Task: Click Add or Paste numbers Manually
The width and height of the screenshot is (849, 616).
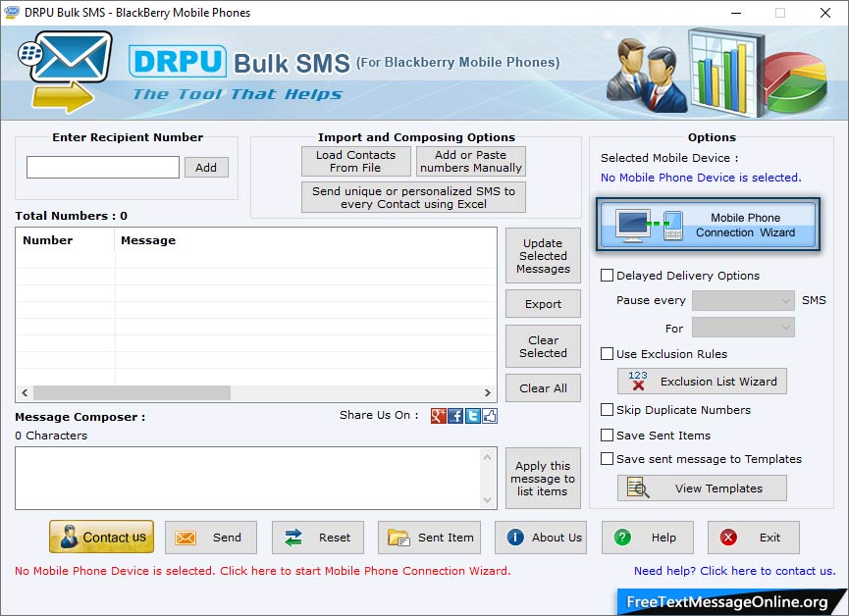Action: point(470,161)
